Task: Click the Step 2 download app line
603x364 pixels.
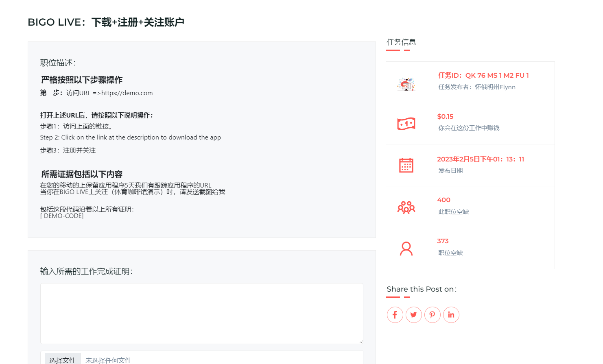Action: point(130,137)
